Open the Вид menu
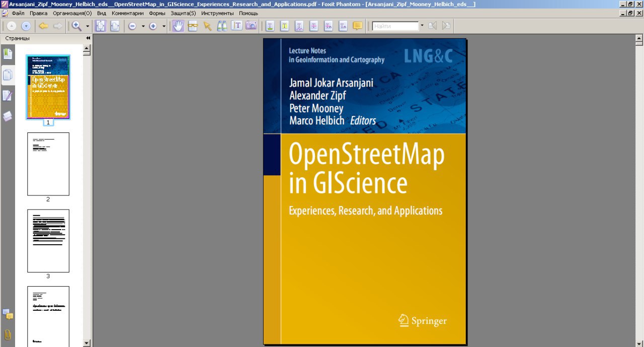Screen dimensions: 644x347 [x=102, y=13]
